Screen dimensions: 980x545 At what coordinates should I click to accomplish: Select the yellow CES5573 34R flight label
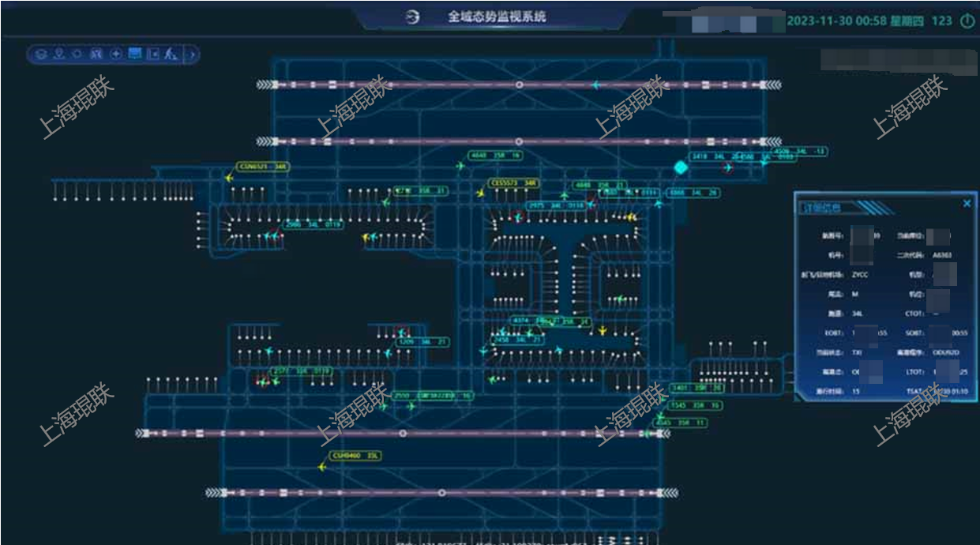click(514, 183)
